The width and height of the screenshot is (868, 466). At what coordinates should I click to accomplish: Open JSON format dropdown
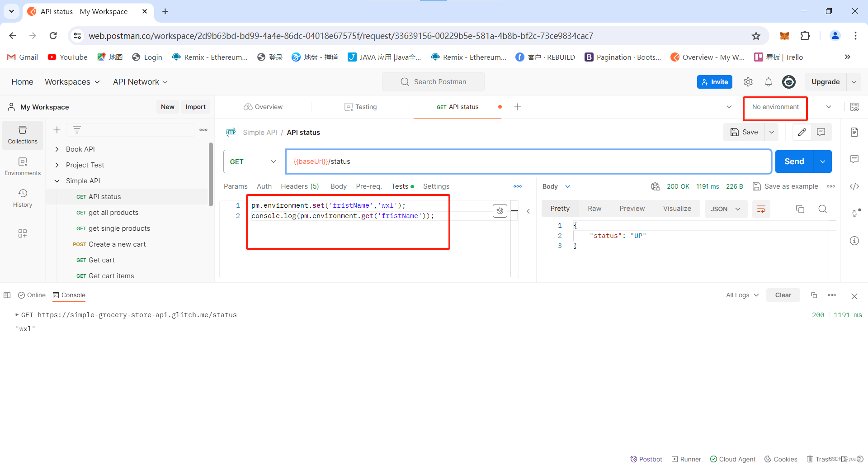tap(726, 209)
